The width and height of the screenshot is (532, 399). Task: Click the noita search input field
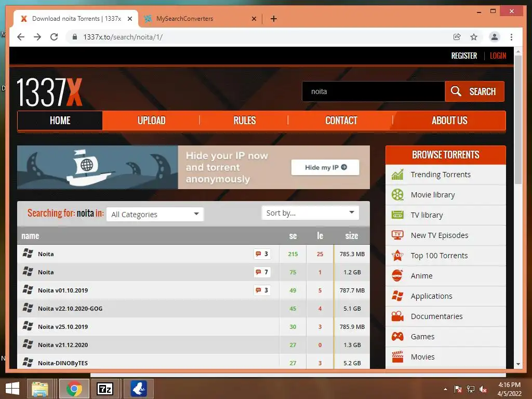[x=373, y=91]
